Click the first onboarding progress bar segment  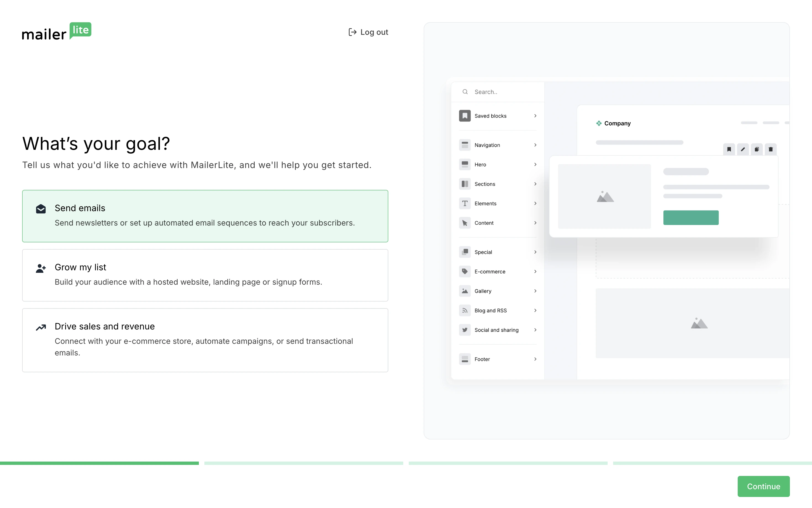tap(99, 463)
